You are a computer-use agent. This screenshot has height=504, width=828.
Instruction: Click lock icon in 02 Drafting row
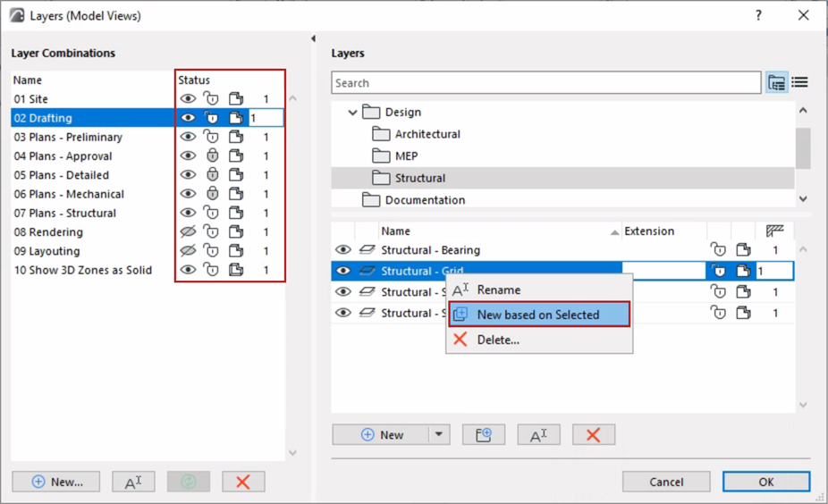(x=211, y=118)
